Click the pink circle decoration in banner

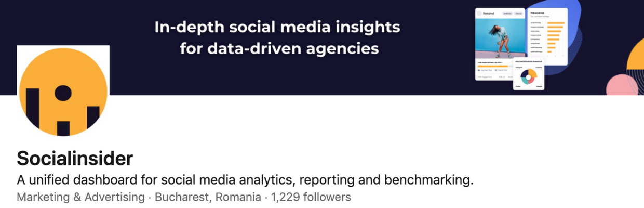tap(622, 86)
